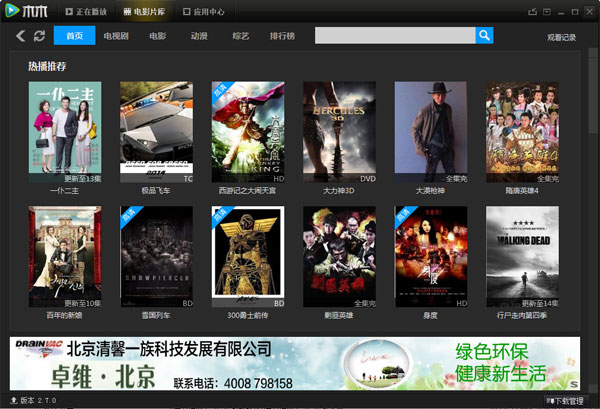The height and width of the screenshot is (409, 600).
Task: Click inside the search input field
Action: click(x=394, y=36)
